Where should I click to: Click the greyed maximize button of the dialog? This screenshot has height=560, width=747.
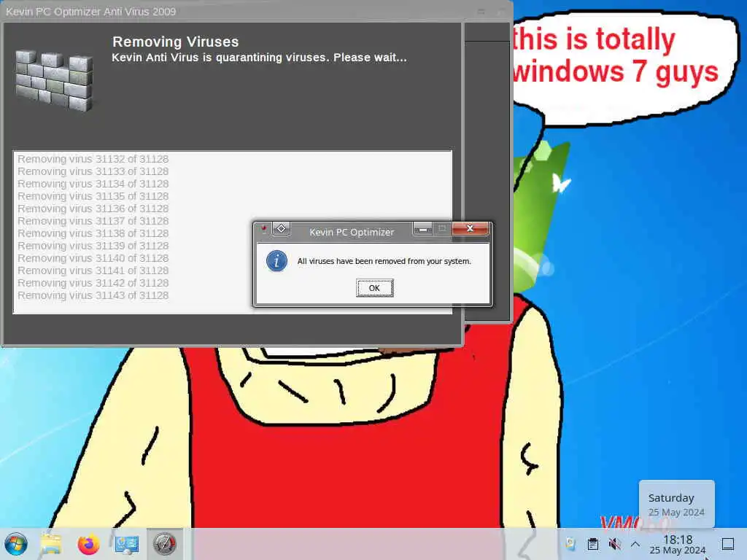pos(442,229)
